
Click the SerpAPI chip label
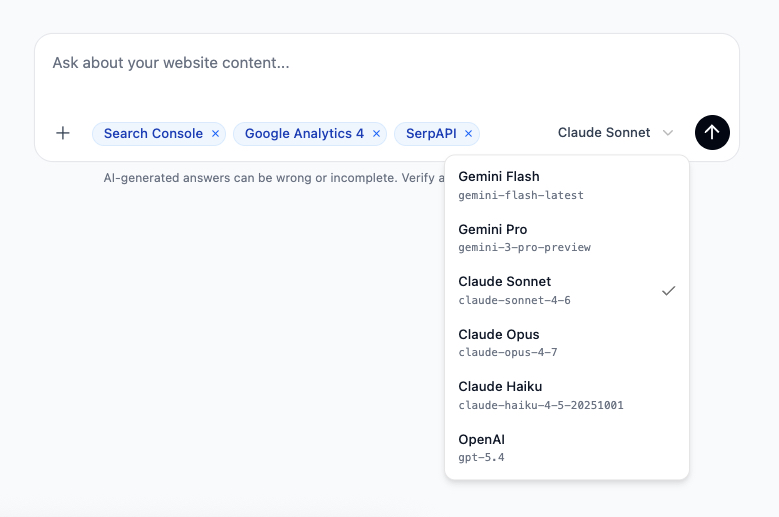pyautogui.click(x=431, y=134)
